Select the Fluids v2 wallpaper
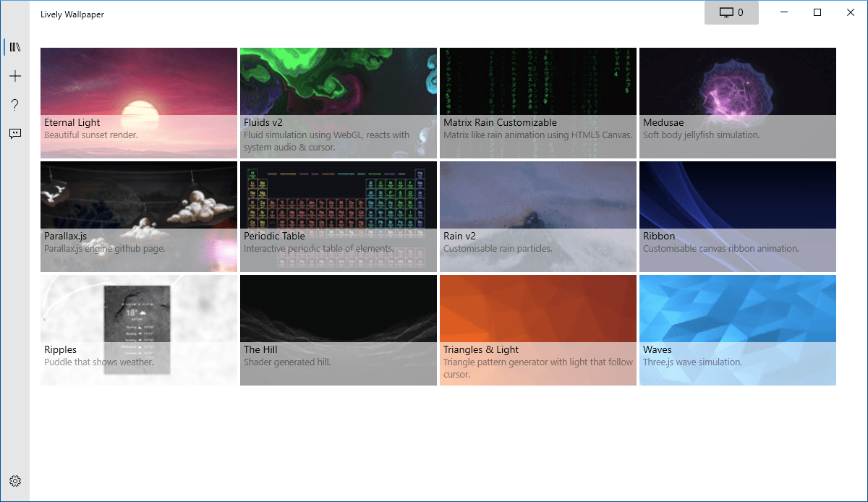Image resolution: width=868 pixels, height=502 pixels. coord(339,103)
